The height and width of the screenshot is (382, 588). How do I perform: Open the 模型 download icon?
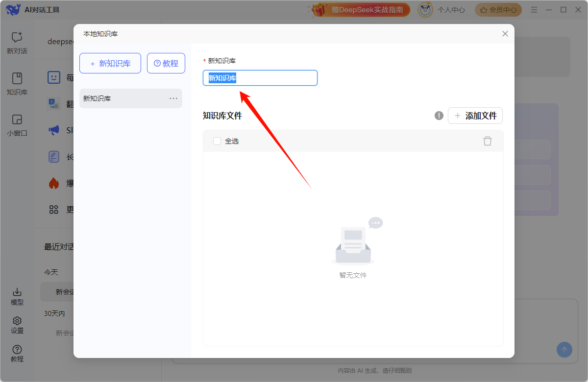click(x=17, y=292)
